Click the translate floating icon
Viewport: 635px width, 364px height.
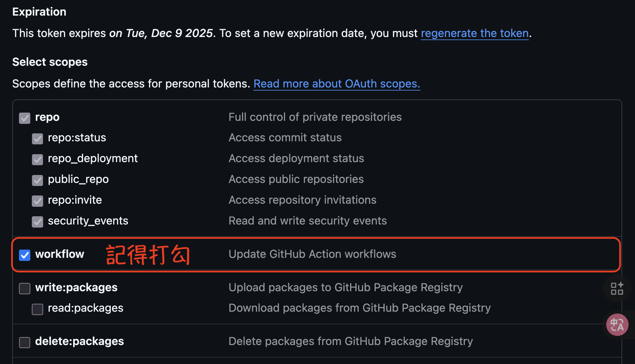(617, 325)
